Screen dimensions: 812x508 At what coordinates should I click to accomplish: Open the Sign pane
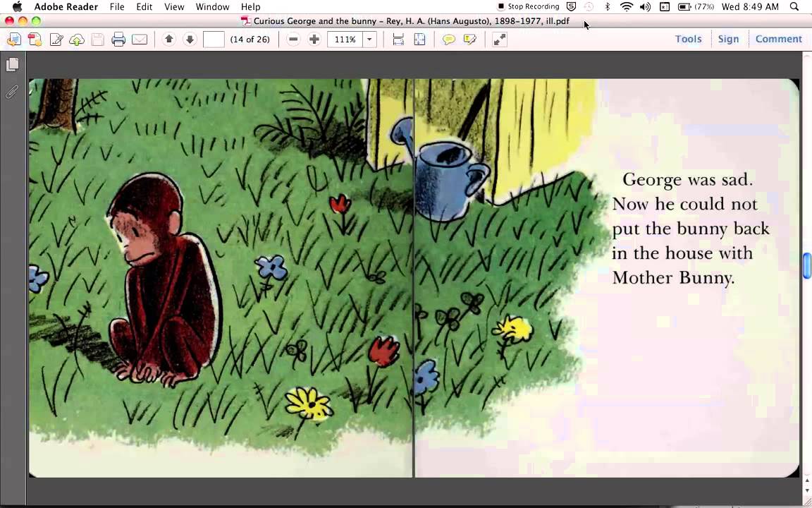(728, 39)
